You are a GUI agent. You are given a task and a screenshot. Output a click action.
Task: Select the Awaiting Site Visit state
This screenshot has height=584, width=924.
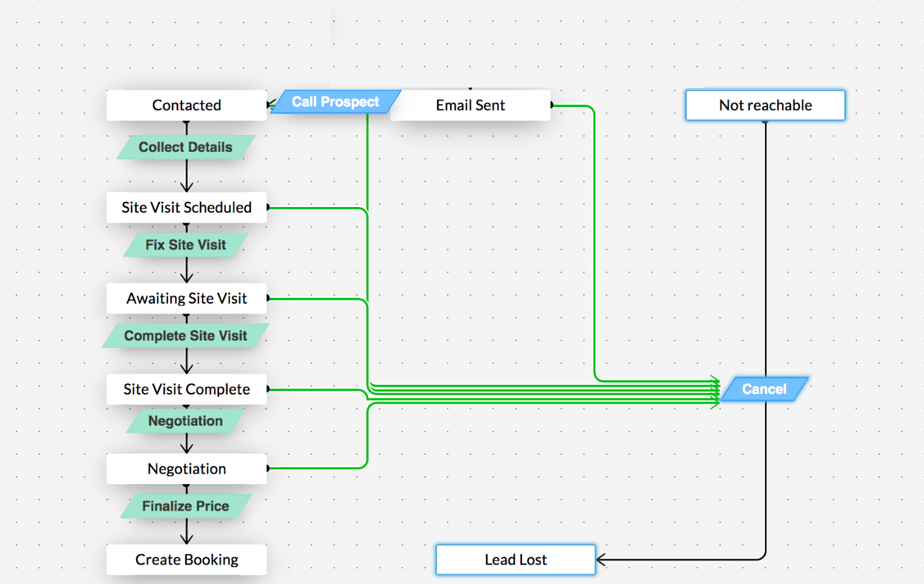click(186, 298)
